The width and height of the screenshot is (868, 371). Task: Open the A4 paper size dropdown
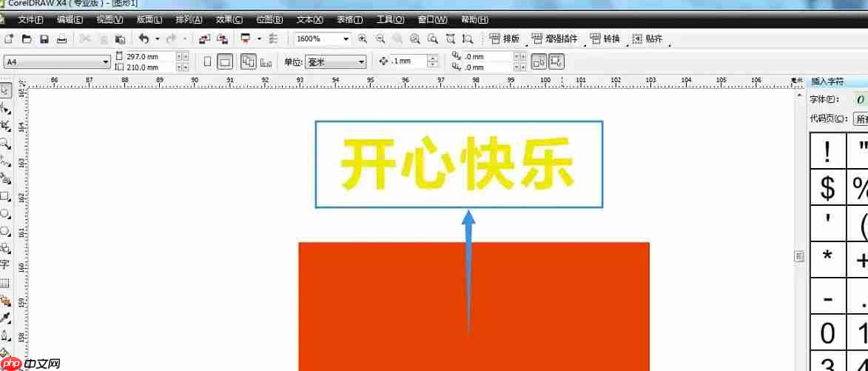[107, 62]
